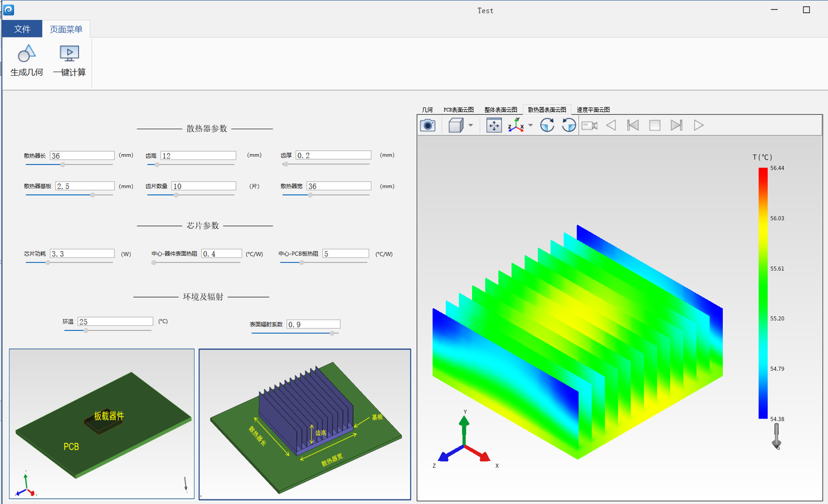Screen dimensions: 828x504
Task: Open the 文件 file menu
Action: 22,29
